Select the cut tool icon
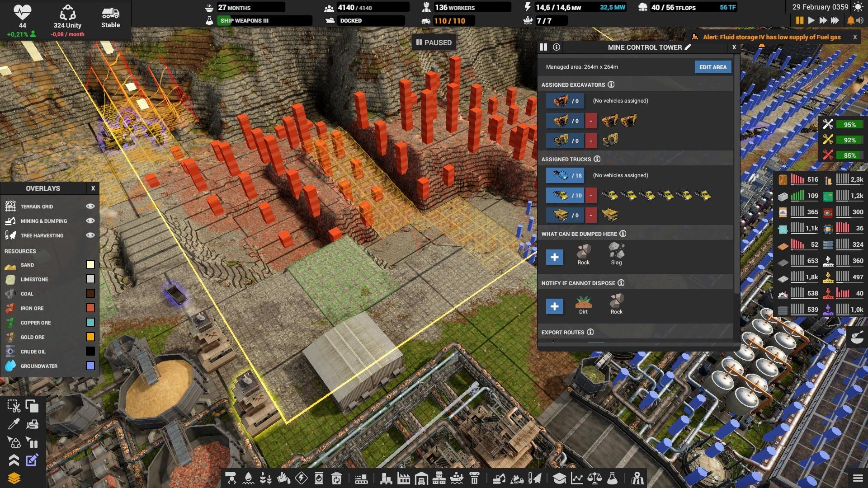This screenshot has height=488, width=868. [x=14, y=406]
